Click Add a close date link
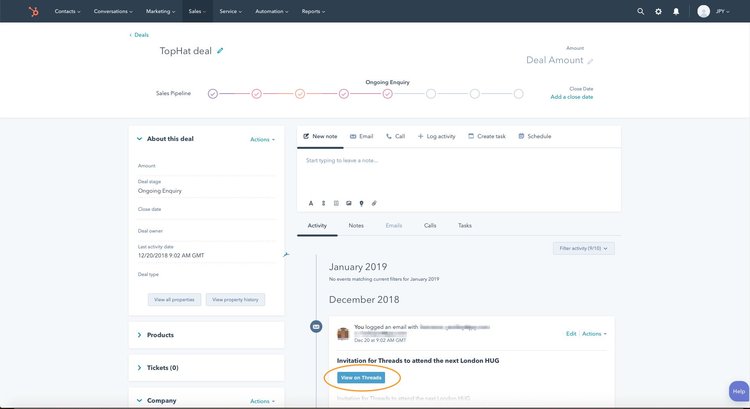This screenshot has height=409, width=750. (571, 97)
